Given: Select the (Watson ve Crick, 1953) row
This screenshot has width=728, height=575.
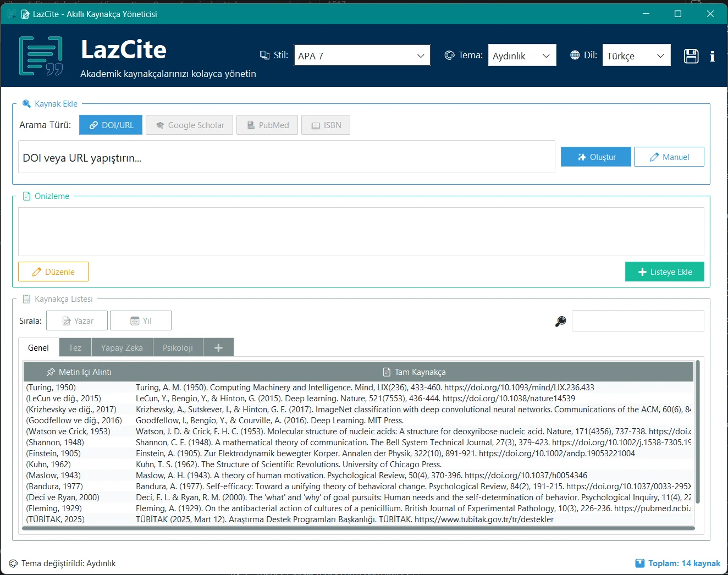Looking at the screenshot, I should (x=359, y=432).
